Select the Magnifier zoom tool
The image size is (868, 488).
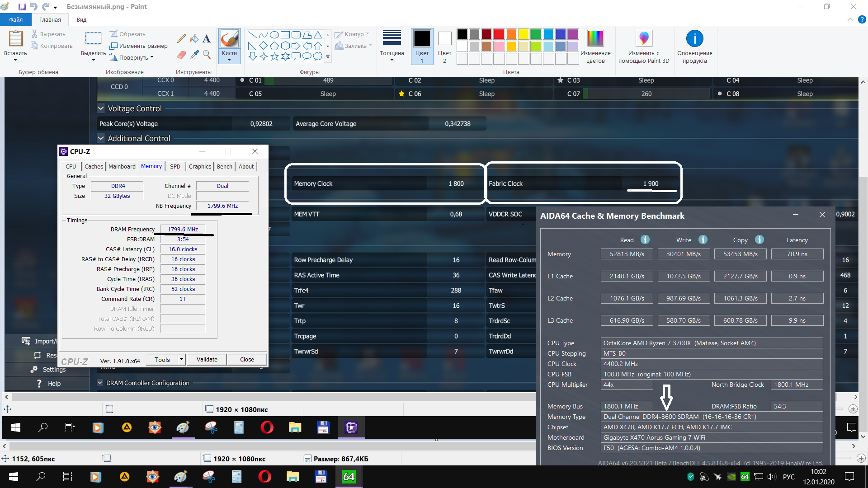click(x=207, y=55)
